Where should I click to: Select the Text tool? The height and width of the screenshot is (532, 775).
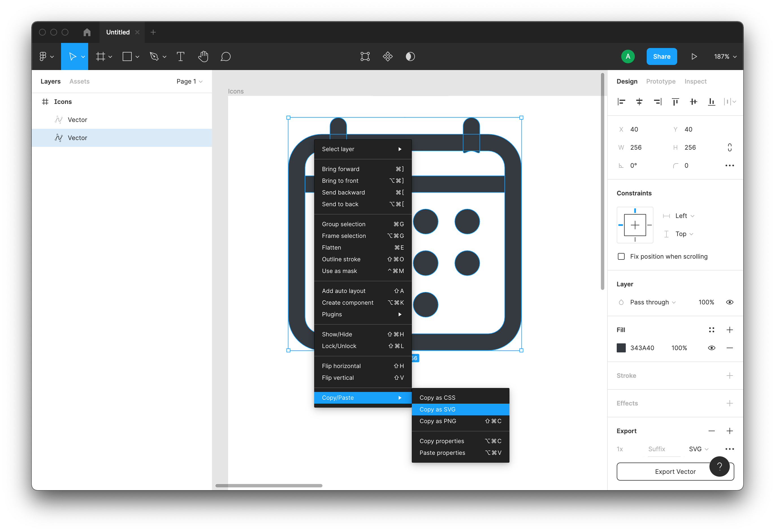(x=181, y=56)
